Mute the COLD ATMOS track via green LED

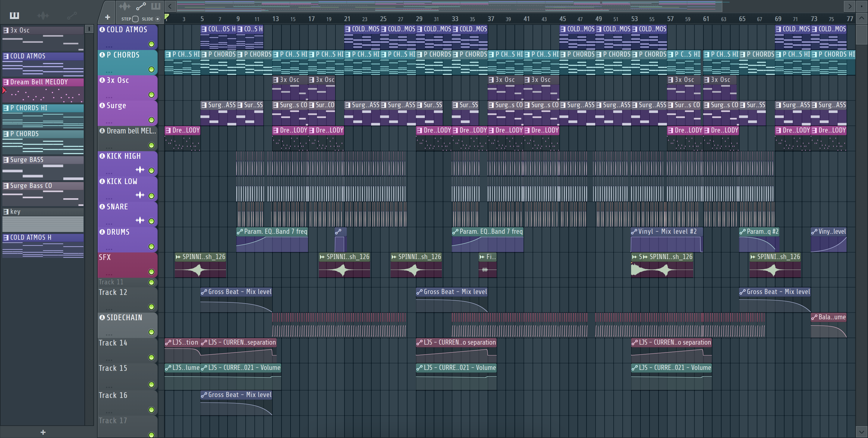pyautogui.click(x=151, y=44)
